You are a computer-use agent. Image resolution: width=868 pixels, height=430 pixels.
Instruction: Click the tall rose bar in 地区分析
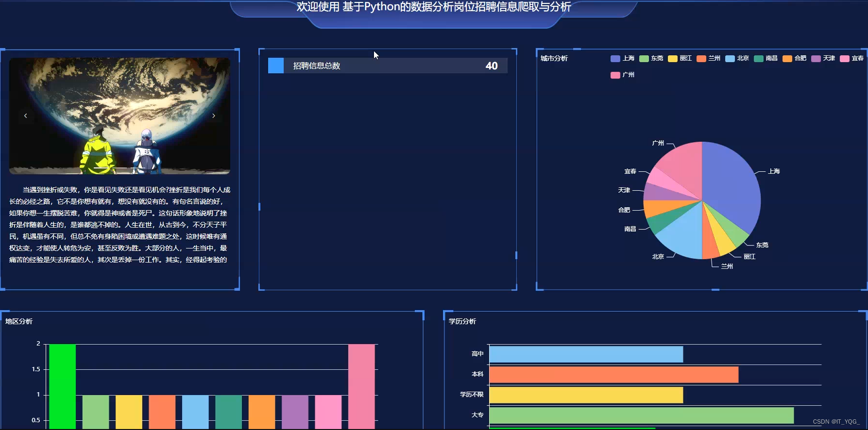(x=361, y=386)
